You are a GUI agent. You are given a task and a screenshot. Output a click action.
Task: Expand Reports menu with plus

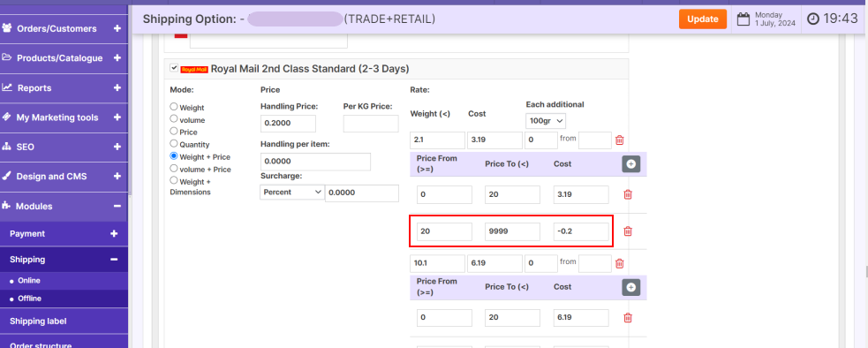click(x=117, y=87)
